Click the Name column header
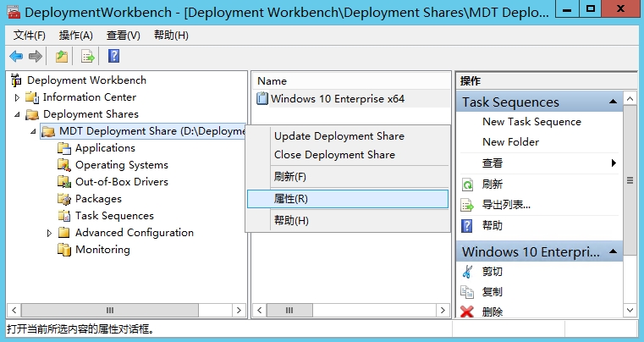 coord(351,81)
